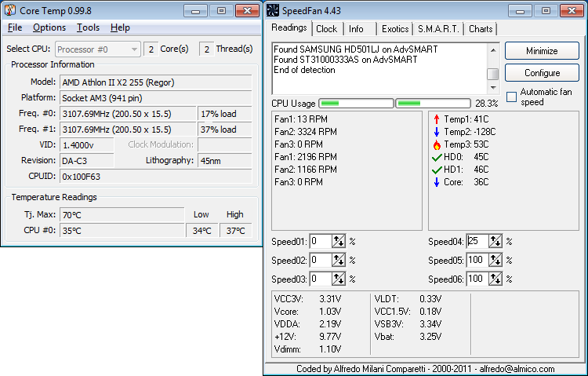Click the red up arrow beside Temp1
Image resolution: width=588 pixels, height=376 pixels.
pyautogui.click(x=437, y=119)
